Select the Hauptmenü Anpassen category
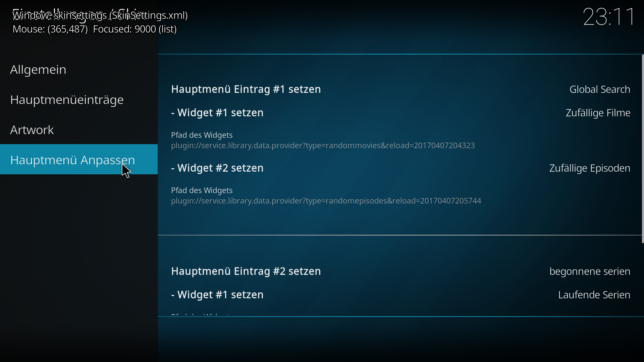 [x=79, y=160]
